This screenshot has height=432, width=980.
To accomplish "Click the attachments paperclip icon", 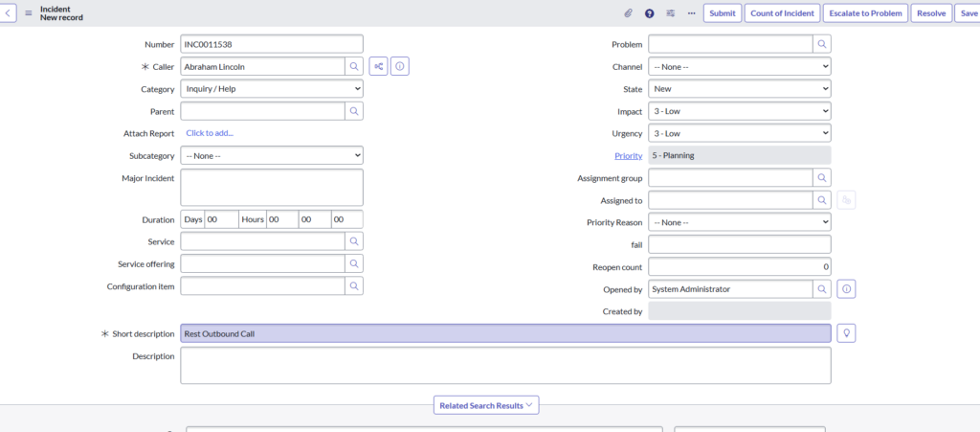I will (629, 13).
